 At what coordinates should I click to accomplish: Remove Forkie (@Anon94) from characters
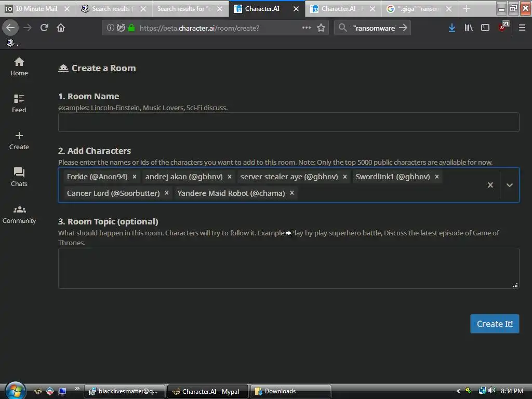135,177
